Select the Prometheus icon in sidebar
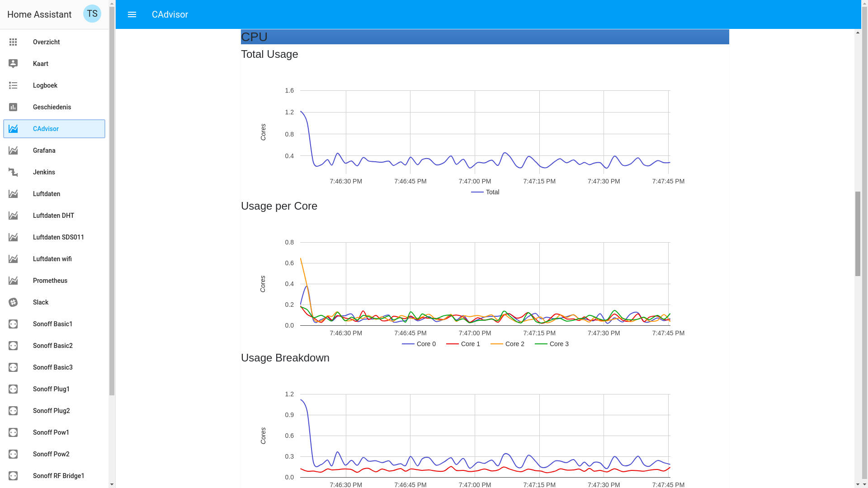 coord(13,280)
